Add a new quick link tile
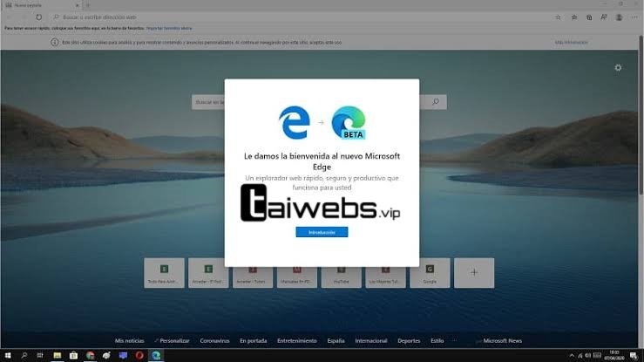The image size is (644, 362). [474, 273]
